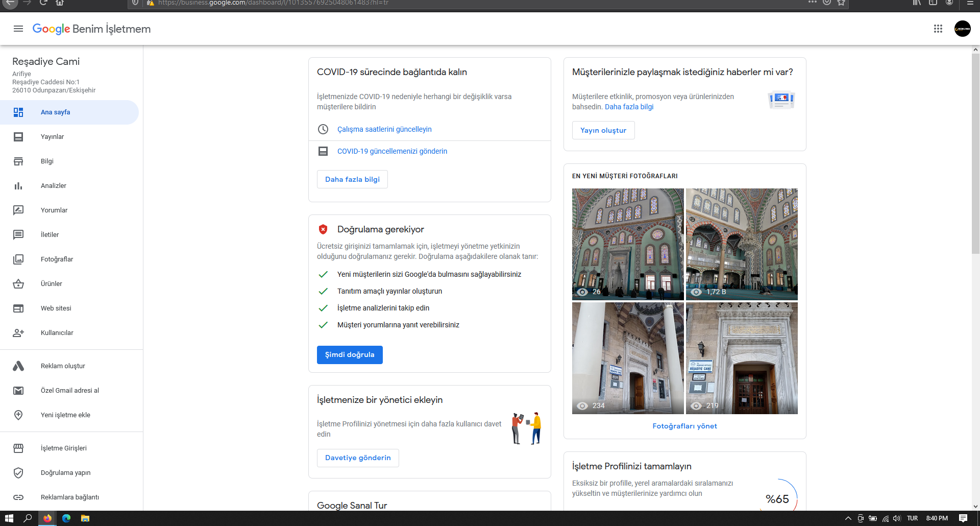This screenshot has height=526, width=980.
Task: Click the Reklamlara bağlantı link icon
Action: click(x=18, y=497)
